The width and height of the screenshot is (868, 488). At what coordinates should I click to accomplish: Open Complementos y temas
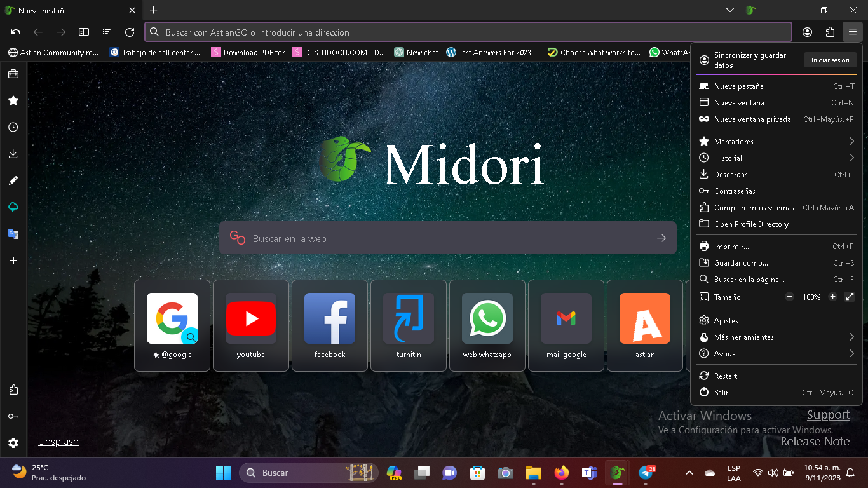776,207
